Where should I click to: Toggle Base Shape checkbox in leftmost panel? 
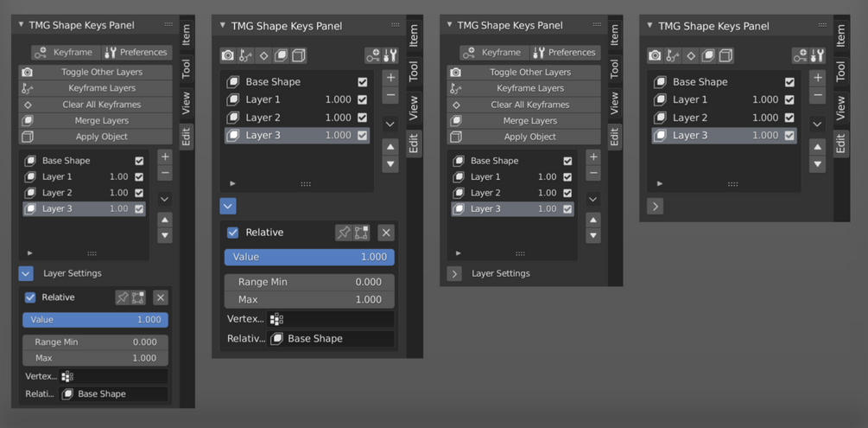click(139, 161)
